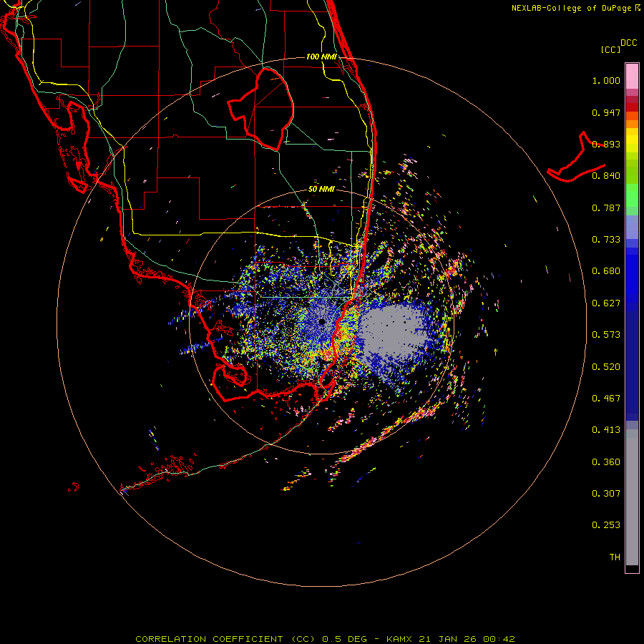The height and width of the screenshot is (644, 644).
Task: Pick the bright green color bar segment
Action: (632, 195)
